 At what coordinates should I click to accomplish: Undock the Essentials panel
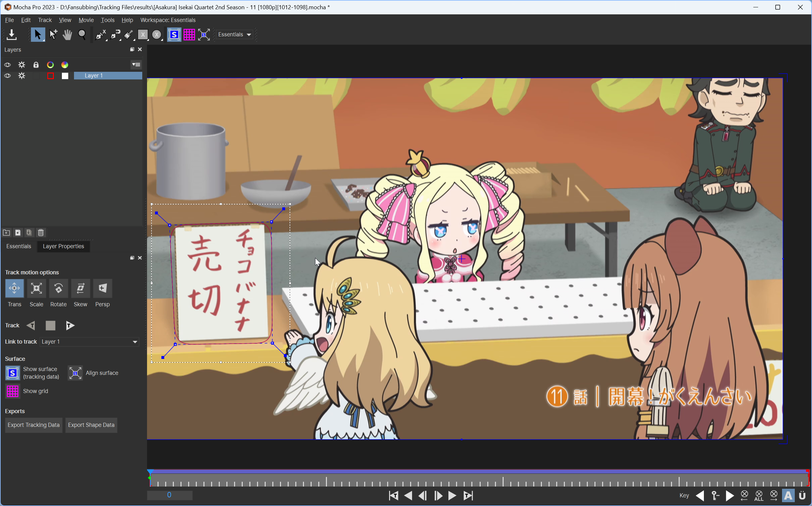click(x=132, y=258)
